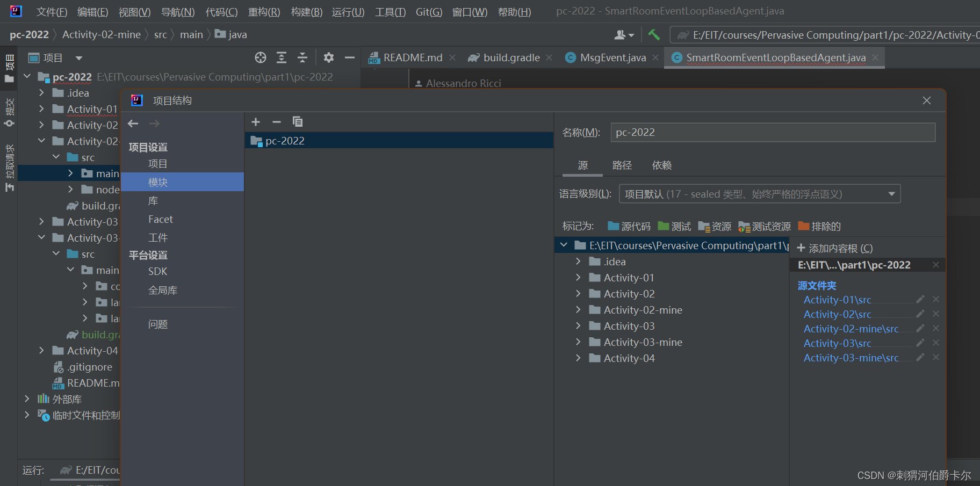Mark folder as Resources (资源)
The height and width of the screenshot is (486, 980).
pyautogui.click(x=715, y=227)
